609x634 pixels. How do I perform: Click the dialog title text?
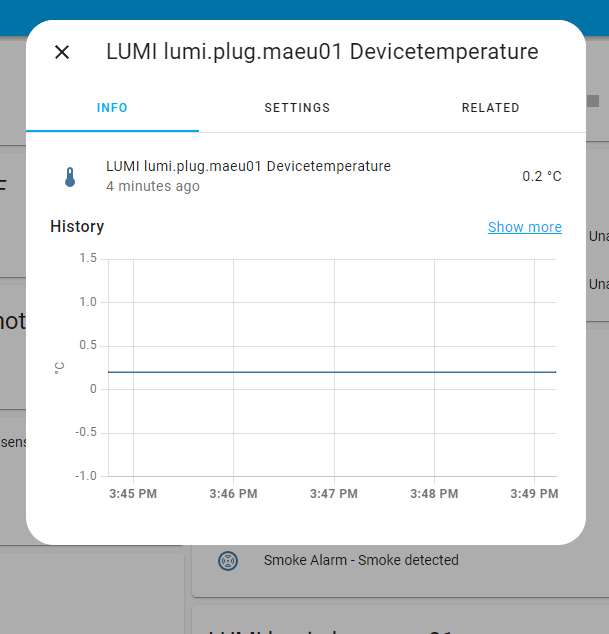click(x=322, y=52)
